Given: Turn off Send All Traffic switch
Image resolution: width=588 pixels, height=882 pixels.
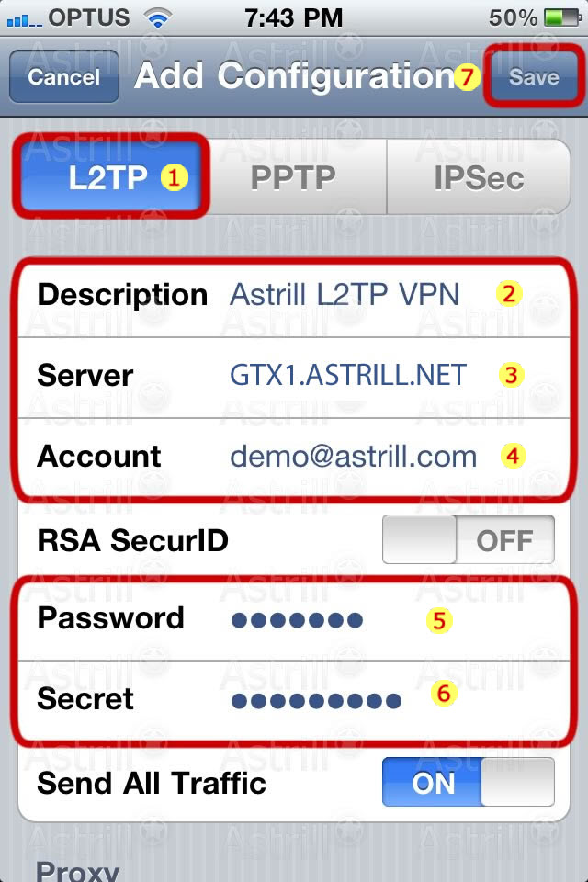Looking at the screenshot, I should coord(469,782).
